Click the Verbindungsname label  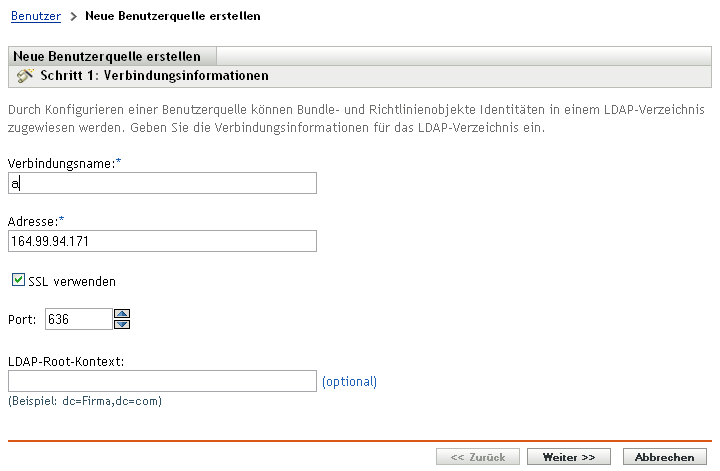tap(56, 163)
